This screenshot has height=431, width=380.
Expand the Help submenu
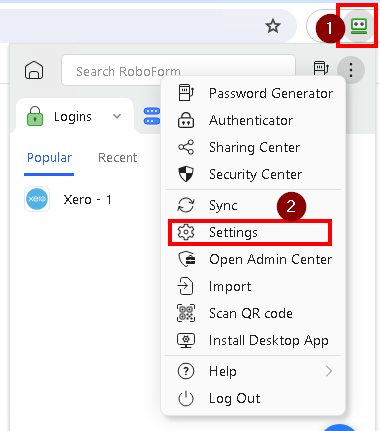tap(253, 371)
